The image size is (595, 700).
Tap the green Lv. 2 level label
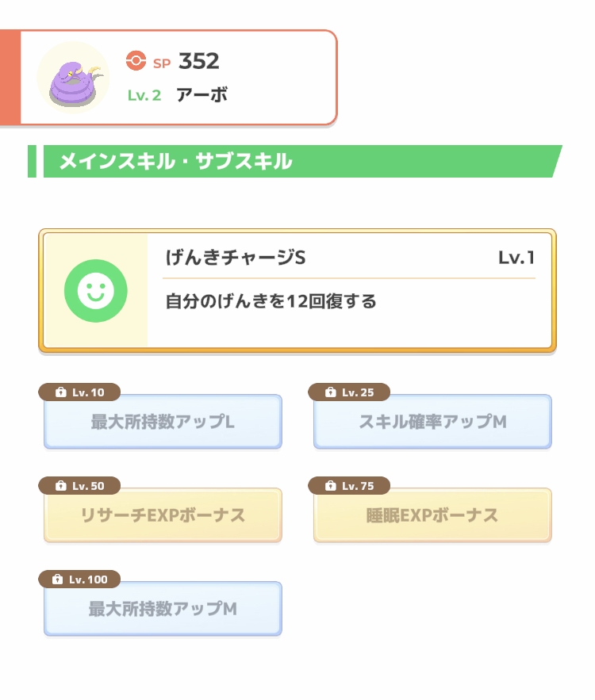pyautogui.click(x=144, y=95)
